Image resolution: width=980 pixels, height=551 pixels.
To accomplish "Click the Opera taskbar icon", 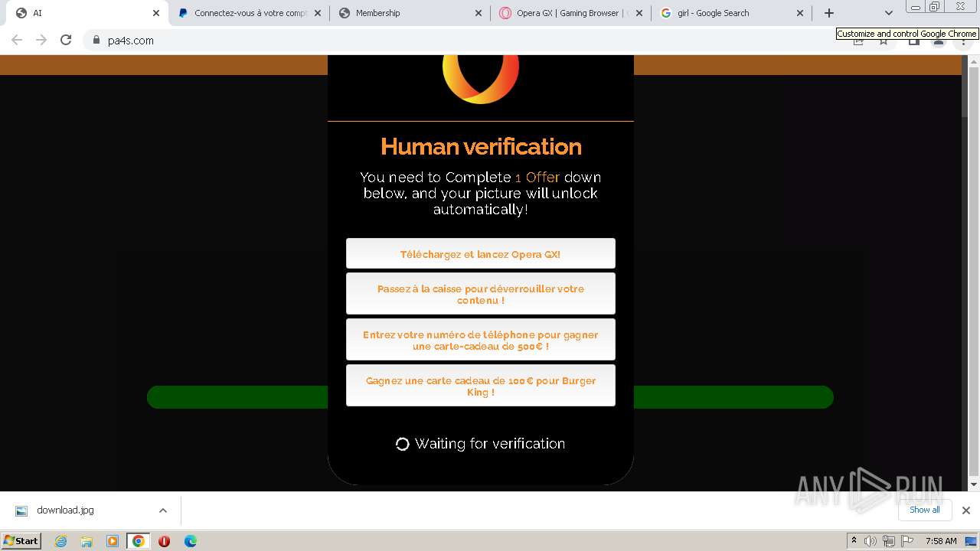I will click(x=164, y=541).
